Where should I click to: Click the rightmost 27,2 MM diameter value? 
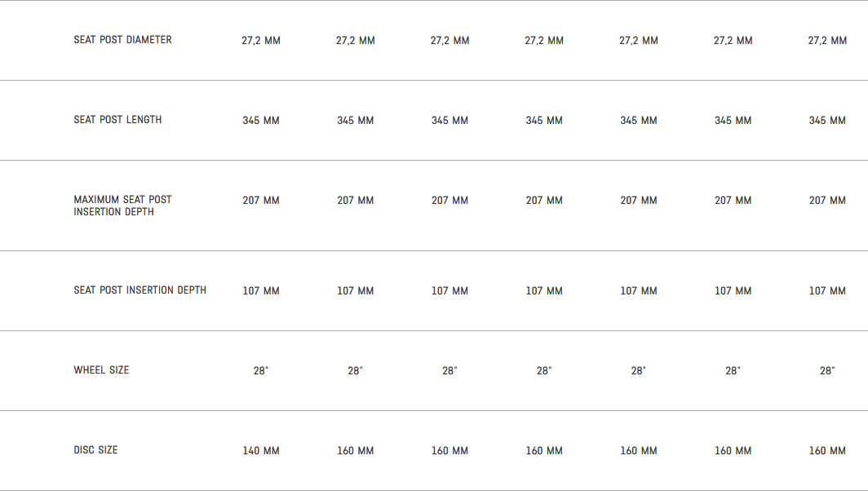click(827, 41)
